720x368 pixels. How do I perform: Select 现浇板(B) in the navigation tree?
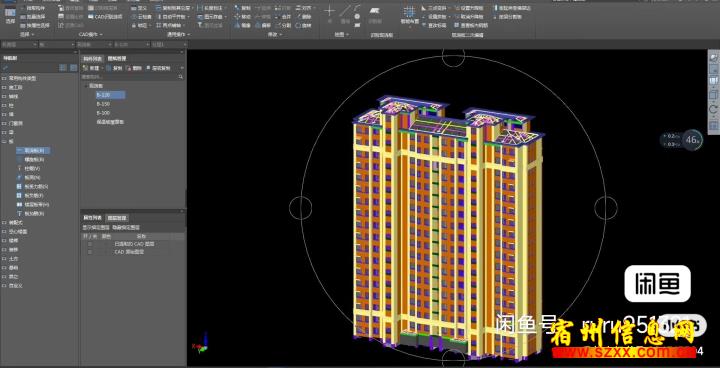click(x=33, y=150)
